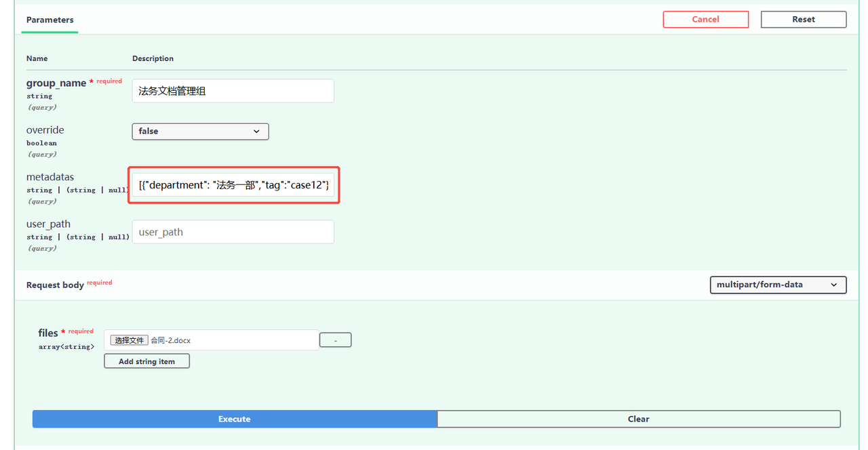
Task: Click Add string item button
Action: [x=146, y=362]
